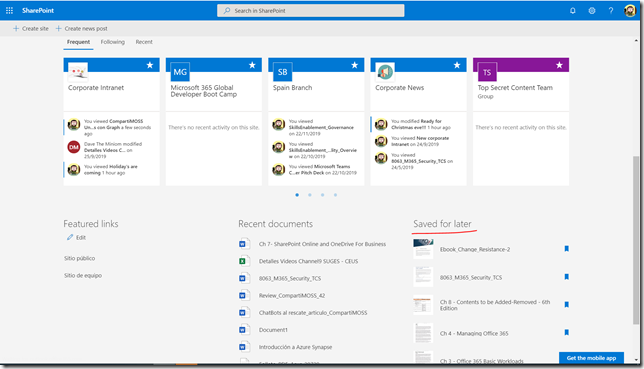Remove bookmark from saved 8063_M365_Security_TCS
Image resolution: width=644 pixels, height=369 pixels.
click(x=566, y=277)
